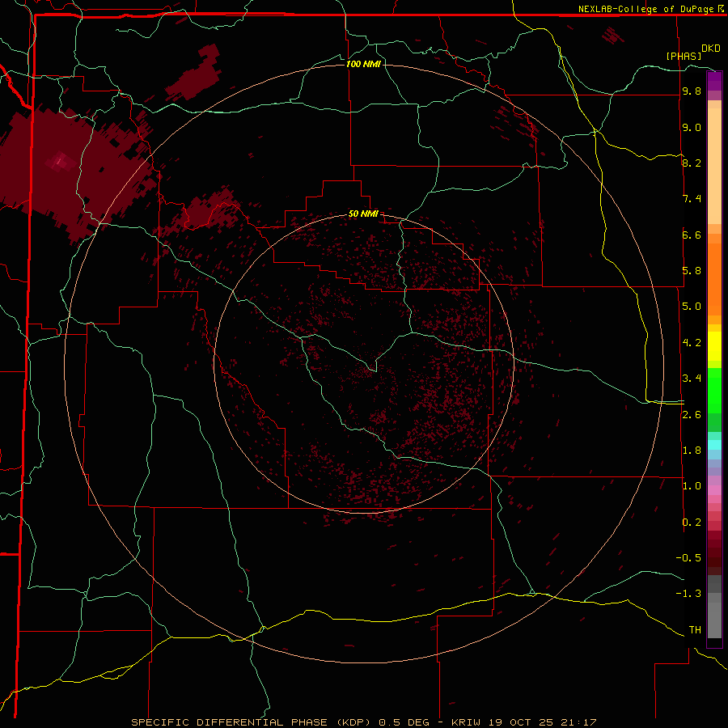
Task: Click the "6.6" scale value
Action: (692, 235)
